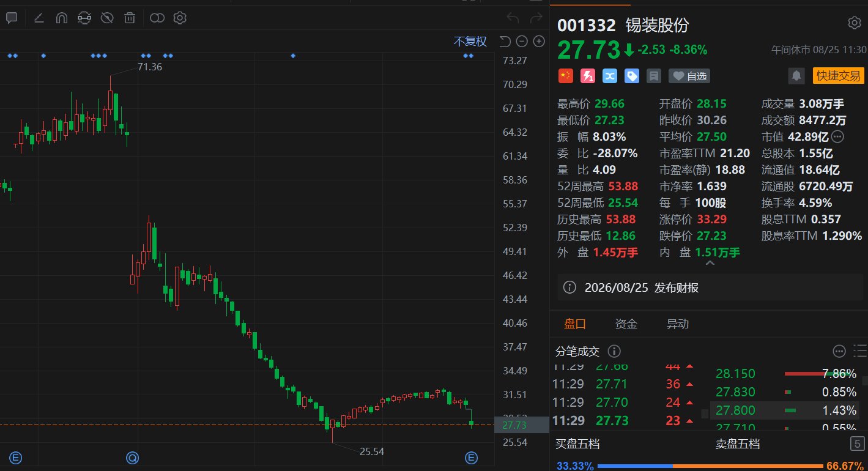Collapse the quote details with up chevron
Screen dimensions: 868x471
pos(710,263)
